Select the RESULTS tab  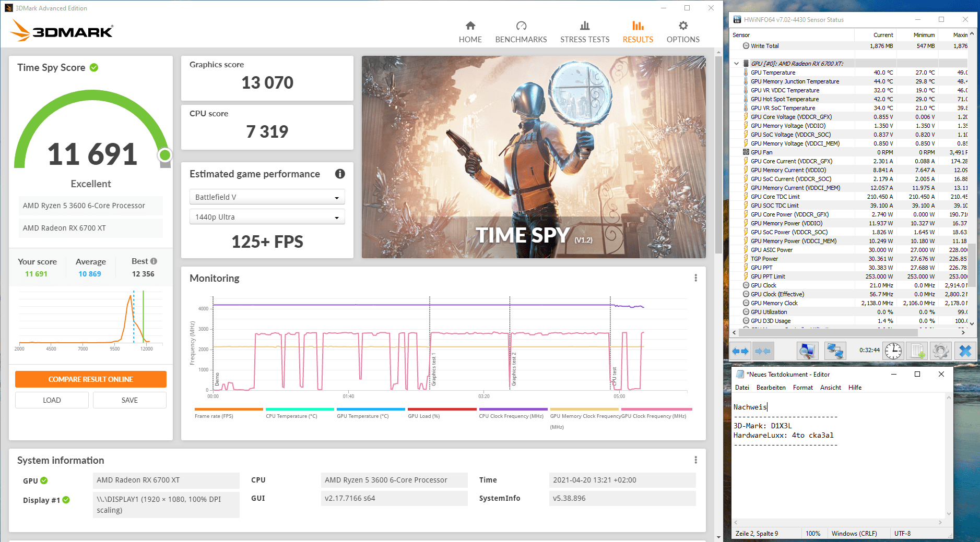[637, 32]
